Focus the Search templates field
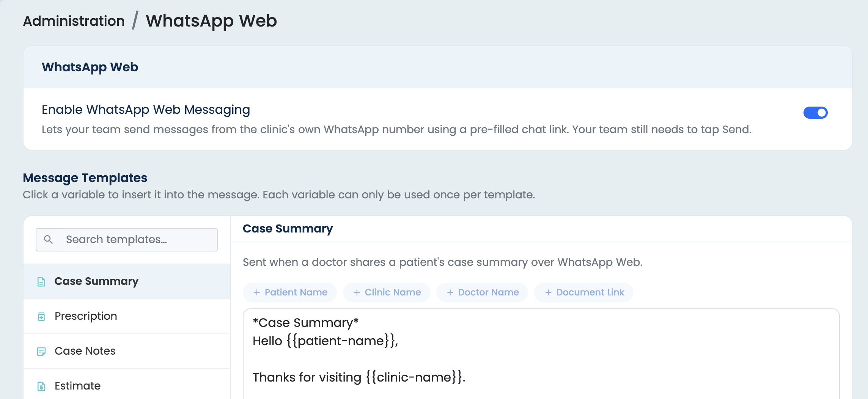 pyautogui.click(x=127, y=240)
